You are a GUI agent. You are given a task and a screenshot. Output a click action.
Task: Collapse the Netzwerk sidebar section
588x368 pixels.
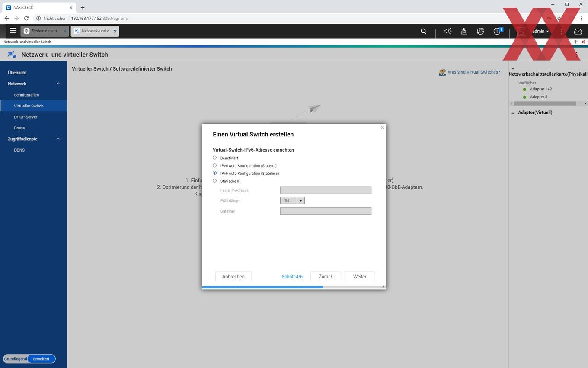58,84
